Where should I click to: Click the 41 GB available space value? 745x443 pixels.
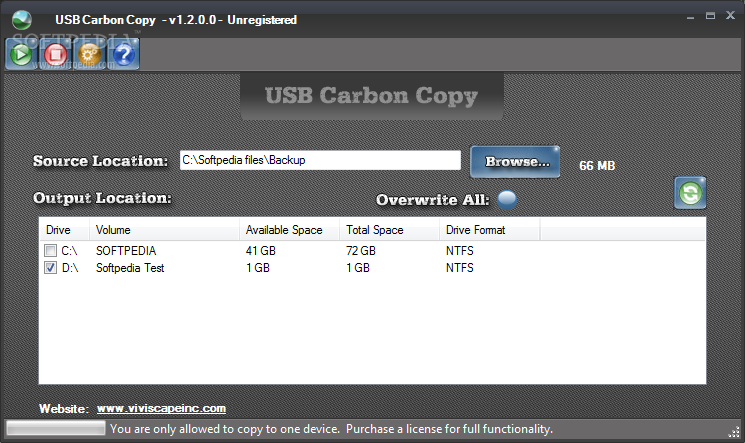[x=261, y=250]
